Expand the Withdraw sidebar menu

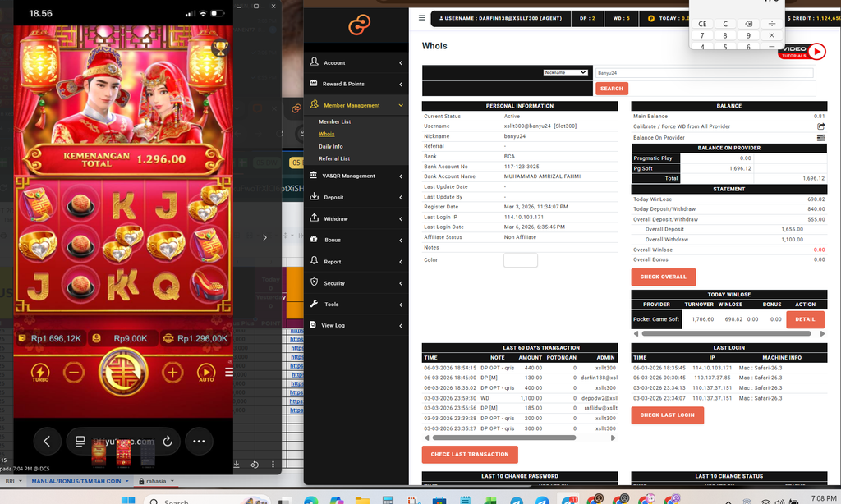pyautogui.click(x=356, y=219)
